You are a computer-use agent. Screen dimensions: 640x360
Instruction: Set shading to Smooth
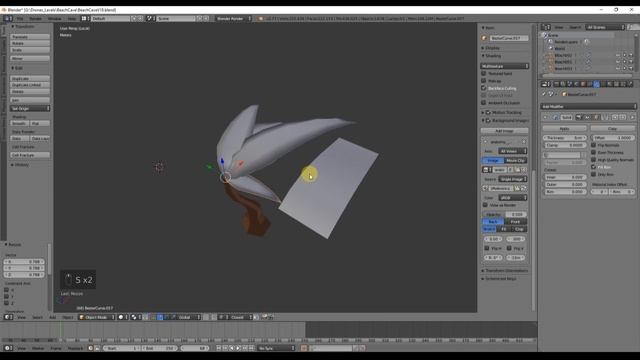click(19, 123)
